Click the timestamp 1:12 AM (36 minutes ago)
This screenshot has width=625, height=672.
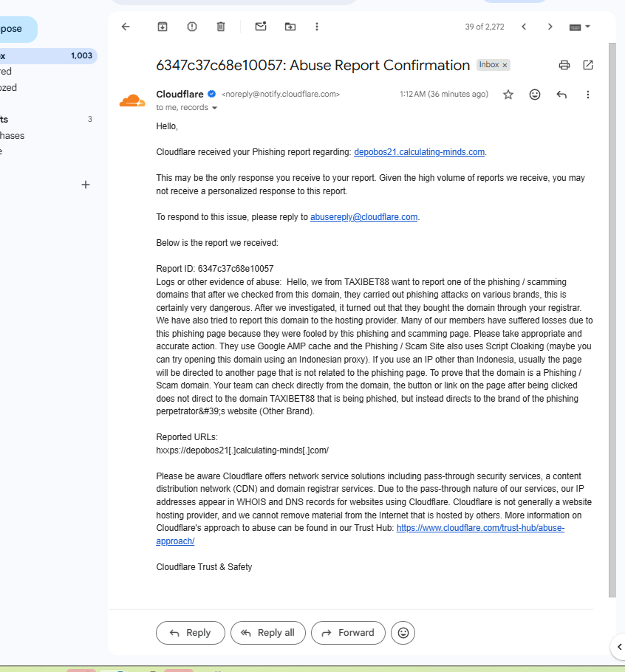pyautogui.click(x=444, y=95)
